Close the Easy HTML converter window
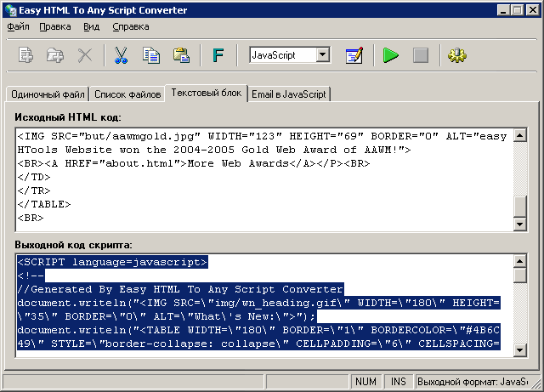Image resolution: width=544 pixels, height=392 pixels. click(532, 10)
